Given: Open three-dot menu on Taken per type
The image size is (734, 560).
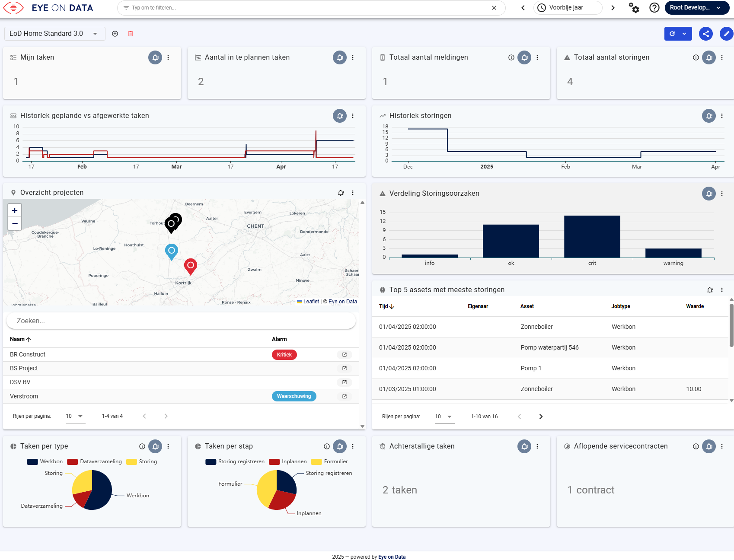Looking at the screenshot, I should click(x=168, y=446).
